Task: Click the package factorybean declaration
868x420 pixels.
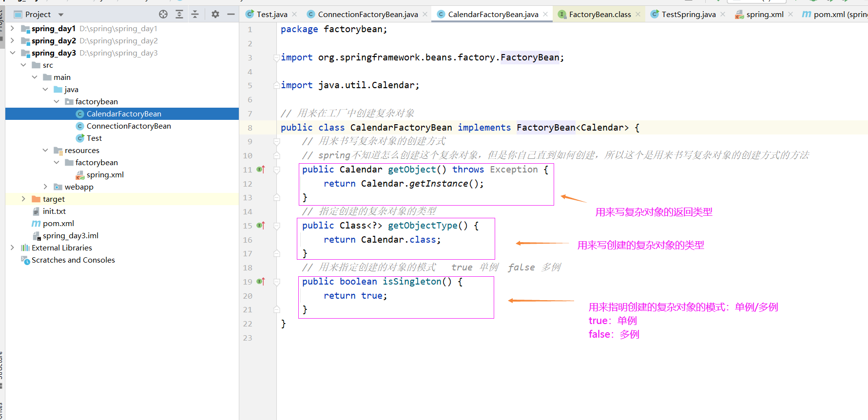Action: click(334, 29)
